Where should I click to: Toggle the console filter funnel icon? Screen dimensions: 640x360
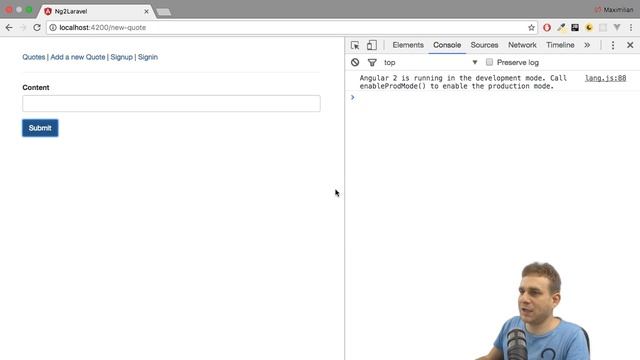[x=372, y=62]
